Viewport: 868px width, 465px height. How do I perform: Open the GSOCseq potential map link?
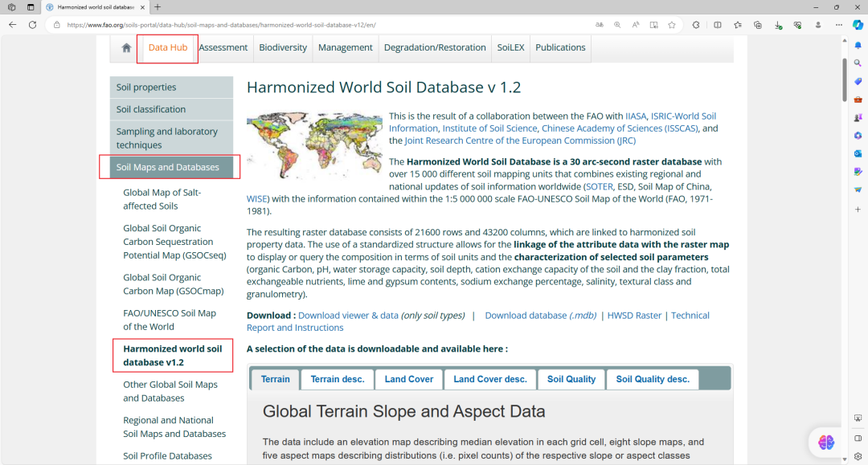coord(174,242)
